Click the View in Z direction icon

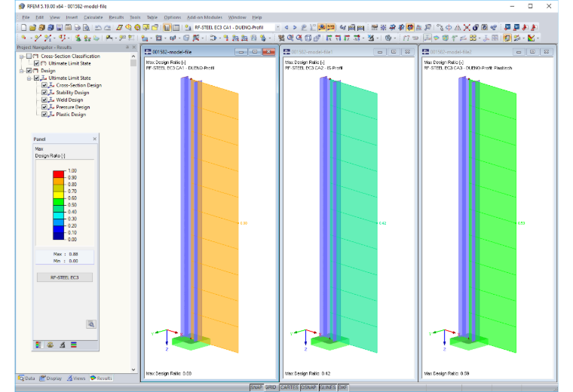(347, 38)
